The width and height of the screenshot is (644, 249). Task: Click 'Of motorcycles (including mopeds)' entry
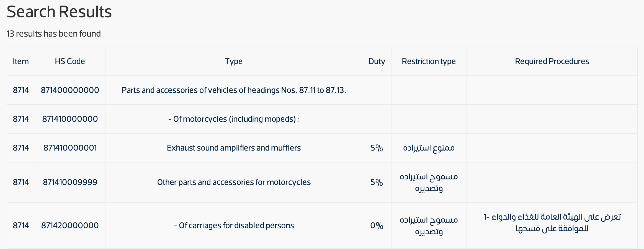(234, 119)
